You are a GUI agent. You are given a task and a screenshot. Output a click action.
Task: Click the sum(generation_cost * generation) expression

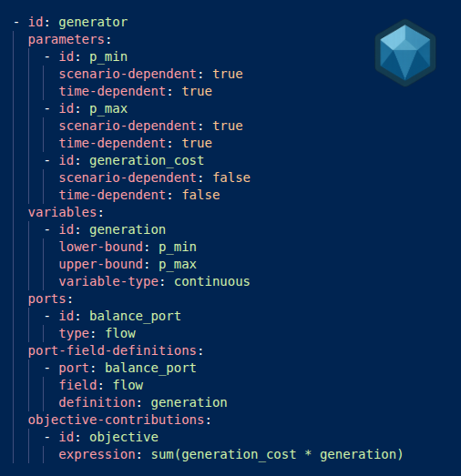point(277,454)
